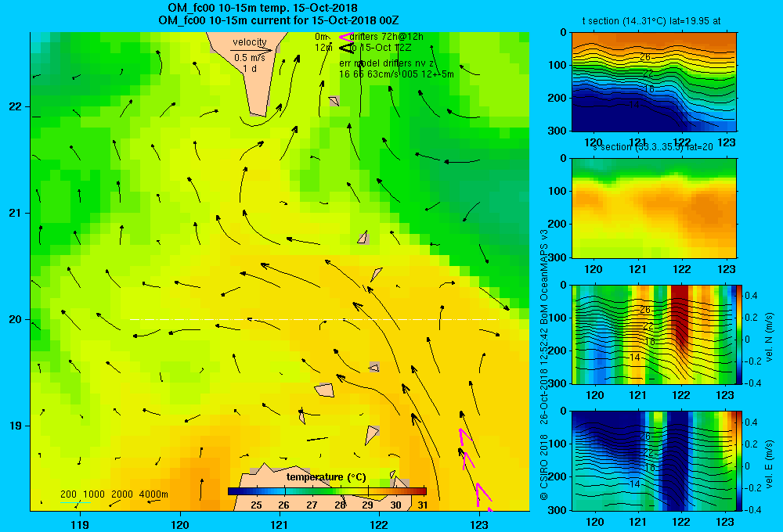Open the temperature section panel

(654, 82)
